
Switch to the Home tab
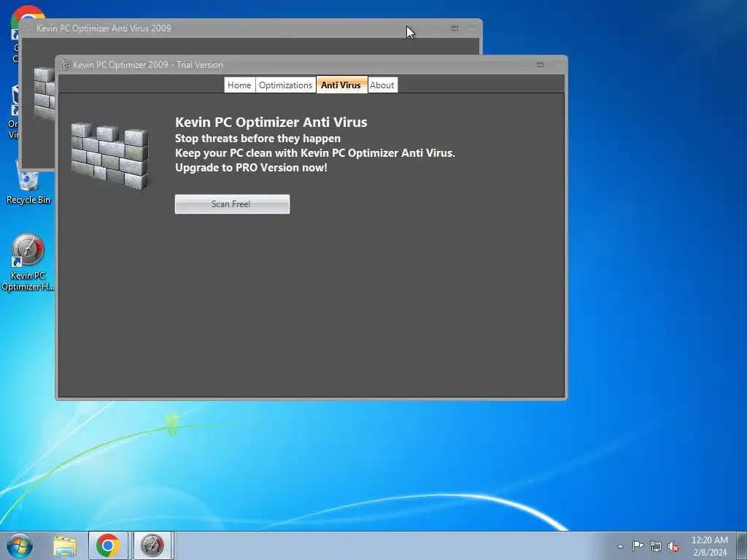[x=239, y=85]
